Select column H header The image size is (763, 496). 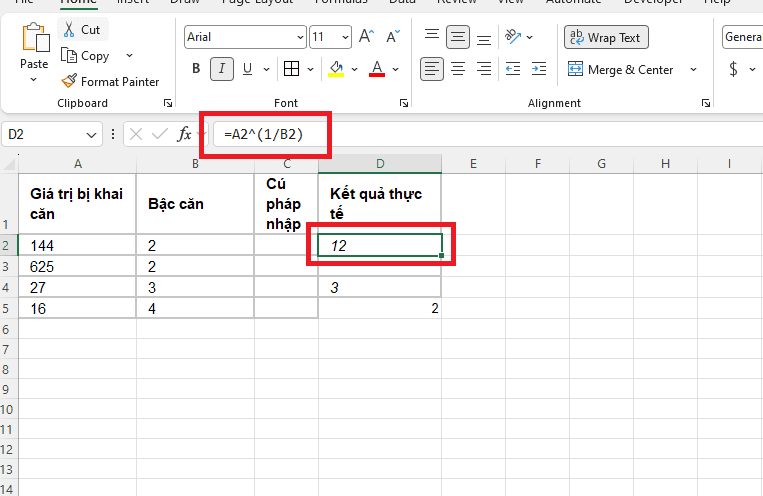point(665,164)
